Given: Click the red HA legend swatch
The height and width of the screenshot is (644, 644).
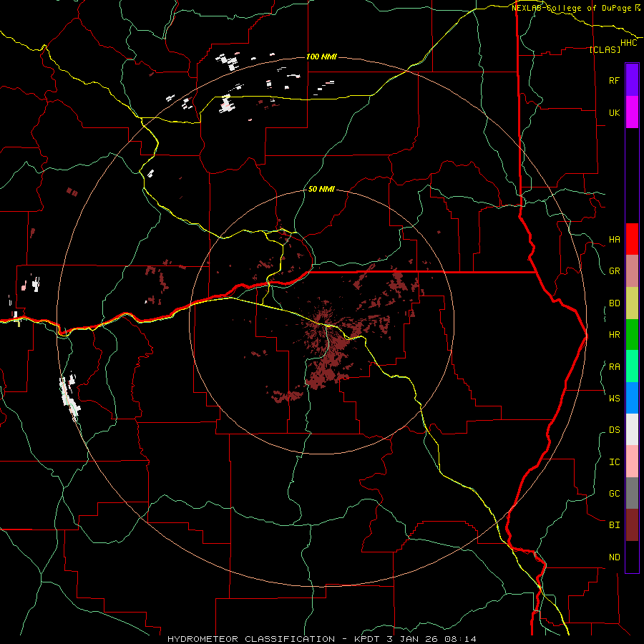Looking at the screenshot, I should coord(632,239).
